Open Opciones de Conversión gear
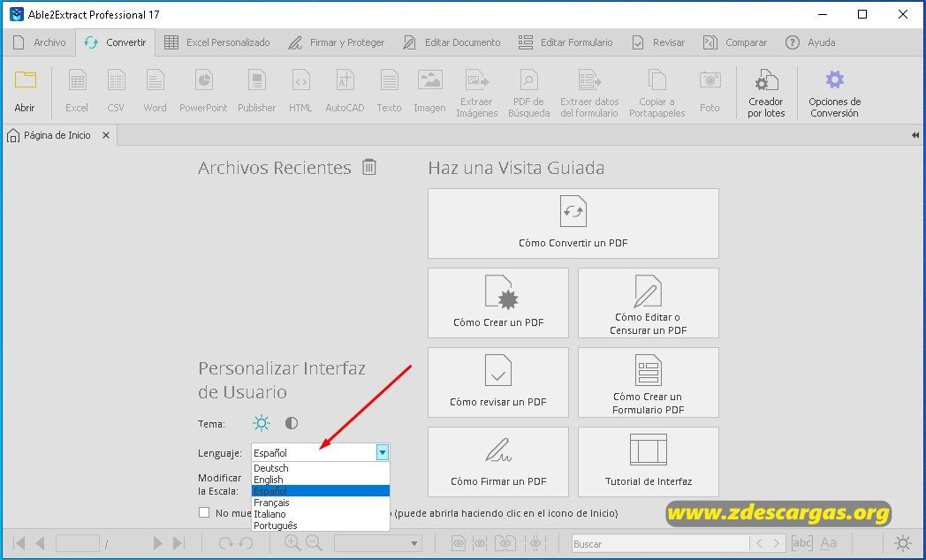This screenshot has width=926, height=560. coord(835,79)
